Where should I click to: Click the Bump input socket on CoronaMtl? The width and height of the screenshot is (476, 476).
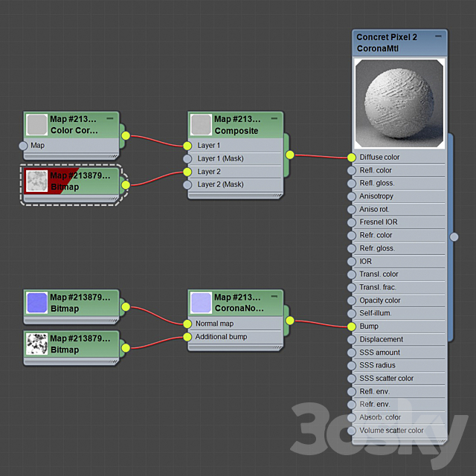(351, 326)
